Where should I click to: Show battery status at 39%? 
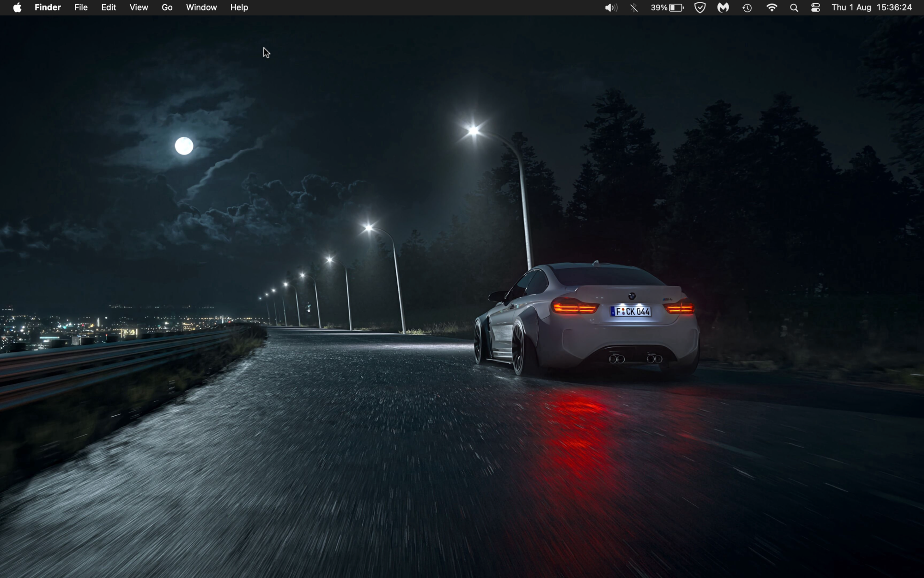pos(667,7)
